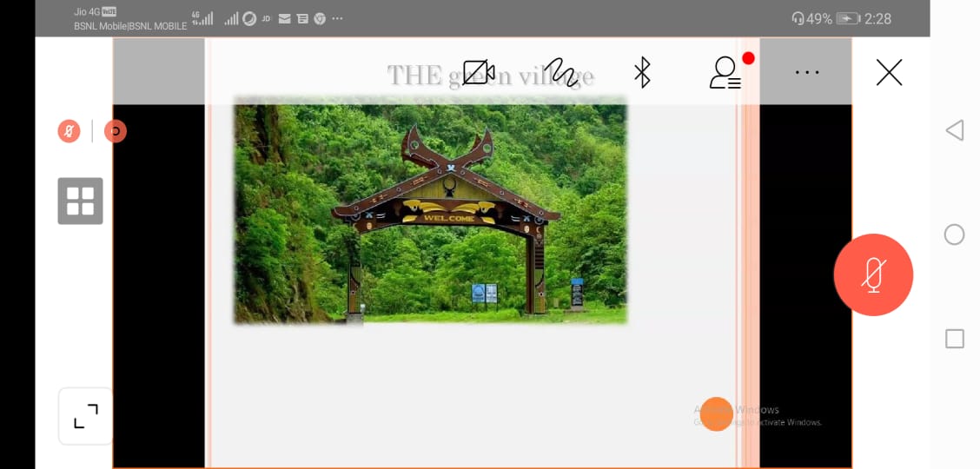
Task: Expand shared content to full screen
Action: 86,416
